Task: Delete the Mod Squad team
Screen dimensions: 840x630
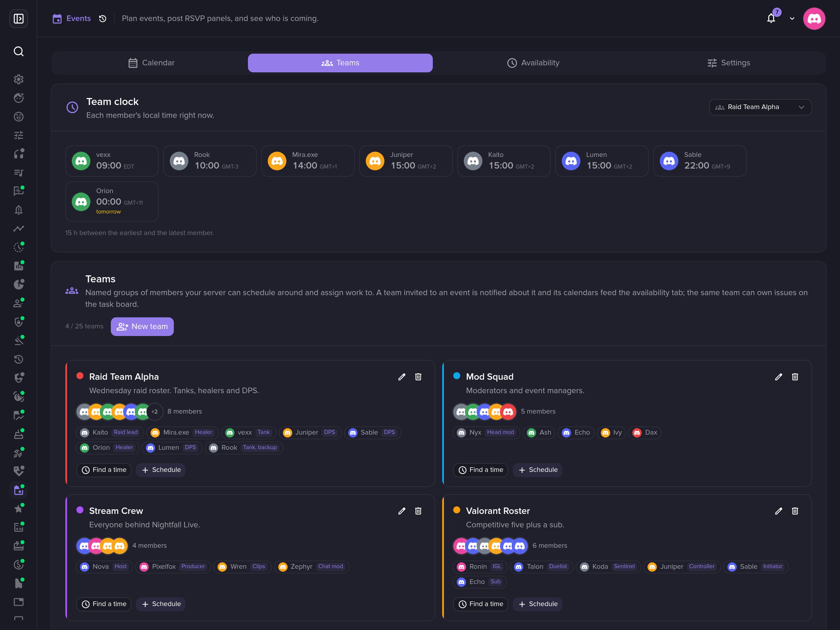Action: click(x=795, y=377)
